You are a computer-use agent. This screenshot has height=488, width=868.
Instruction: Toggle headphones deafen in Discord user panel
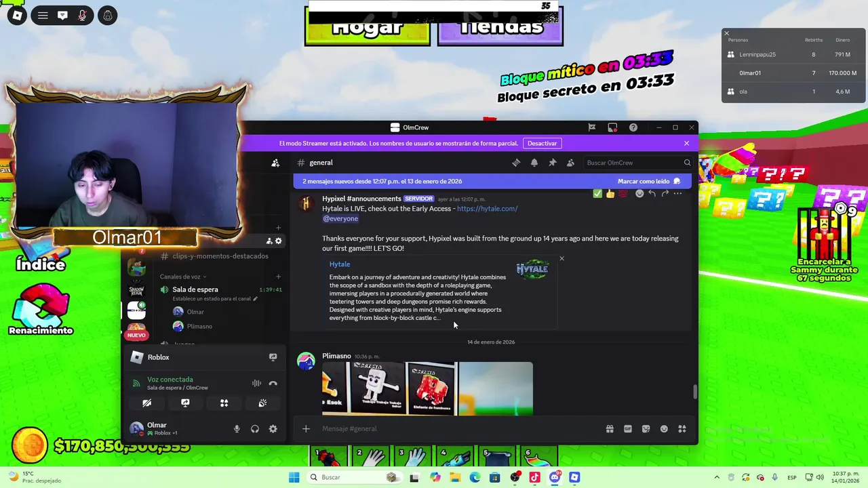[x=255, y=428]
